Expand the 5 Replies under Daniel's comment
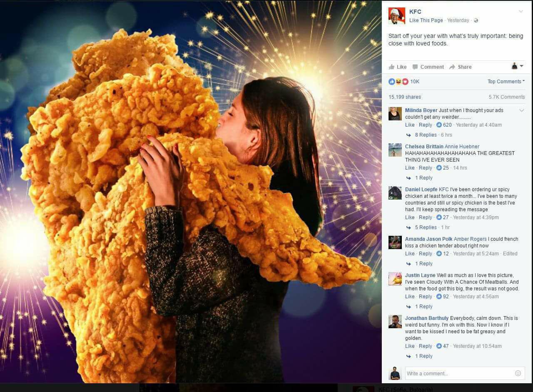The width and height of the screenshot is (533, 392). pyautogui.click(x=426, y=227)
